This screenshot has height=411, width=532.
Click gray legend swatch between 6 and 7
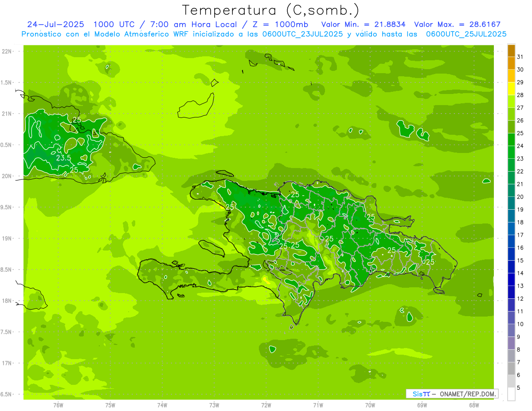(x=511, y=368)
